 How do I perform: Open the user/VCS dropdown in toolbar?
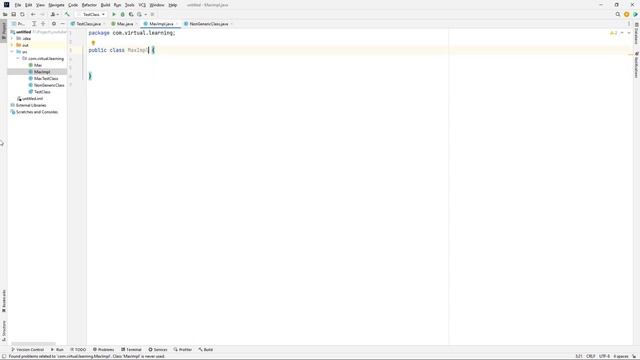tap(54, 14)
